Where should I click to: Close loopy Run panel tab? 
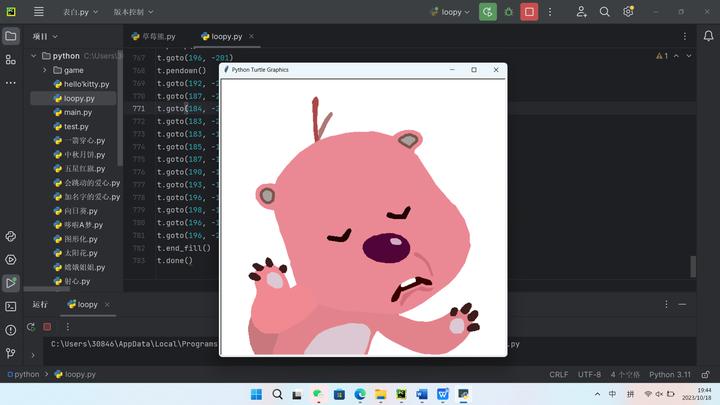click(107, 304)
